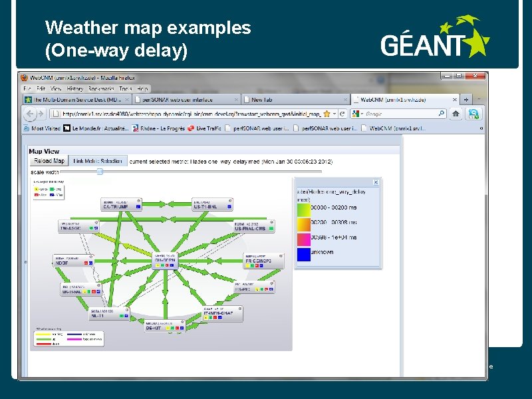The width and height of the screenshot is (532, 399).
Task: Toggle the status indicator on US-T1-BNL node
Action: pyautogui.click(x=229, y=206)
